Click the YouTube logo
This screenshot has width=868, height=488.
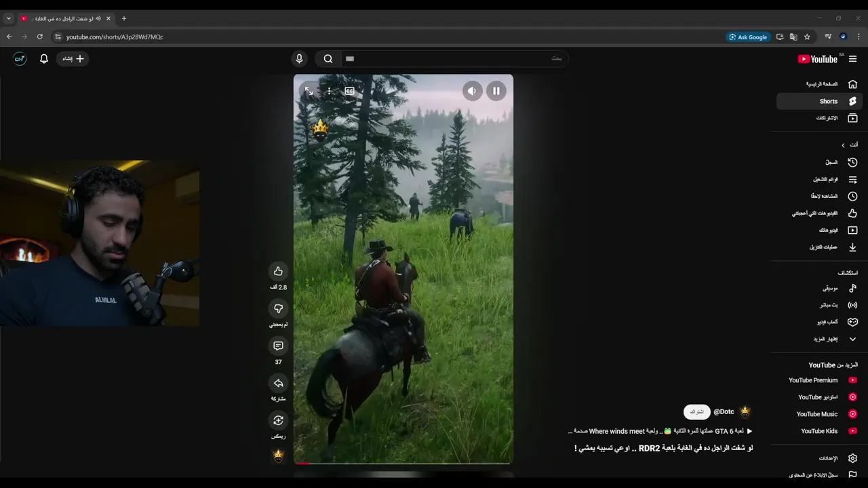[x=818, y=59]
